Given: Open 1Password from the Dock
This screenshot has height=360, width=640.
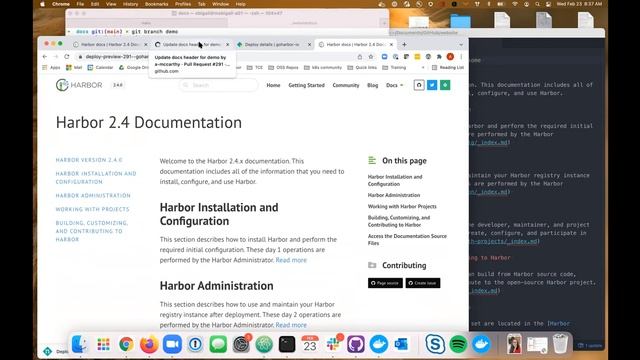Looking at the screenshot, I should coord(195,344).
